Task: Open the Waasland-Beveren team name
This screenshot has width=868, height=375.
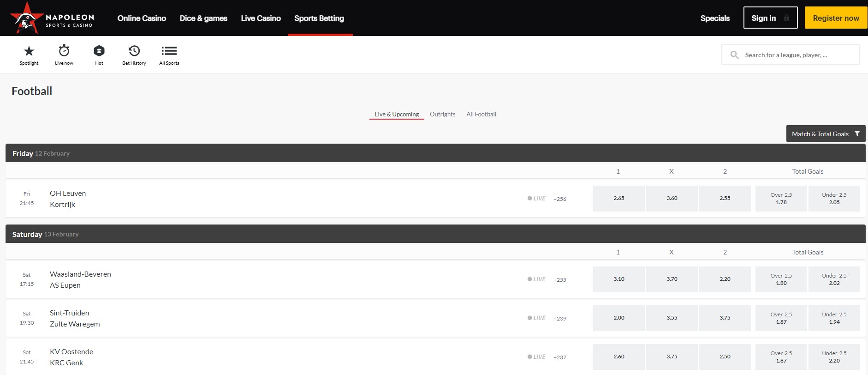Action: pos(80,274)
